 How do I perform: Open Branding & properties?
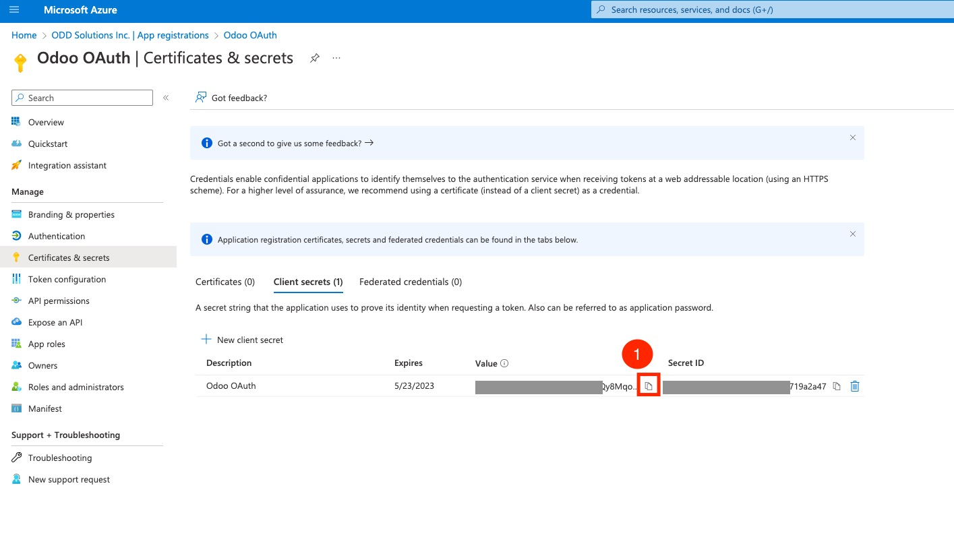click(x=71, y=214)
